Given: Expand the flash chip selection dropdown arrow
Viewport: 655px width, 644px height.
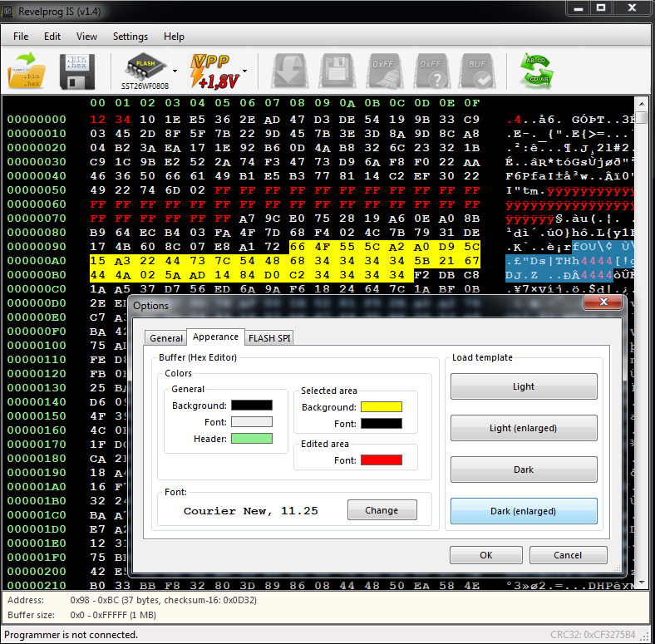Looking at the screenshot, I should (175, 71).
